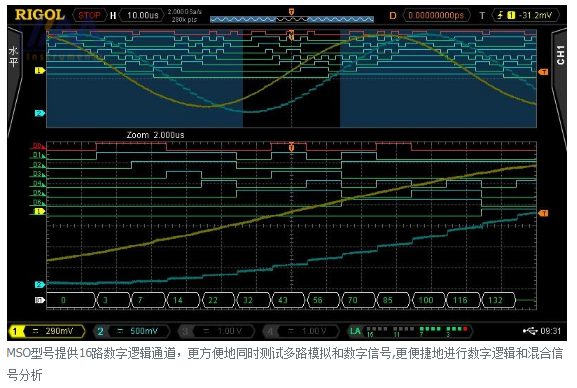Viewport: 577px width, 388px height.
Task: Select digital channel D3 label
Action: pyautogui.click(x=38, y=174)
